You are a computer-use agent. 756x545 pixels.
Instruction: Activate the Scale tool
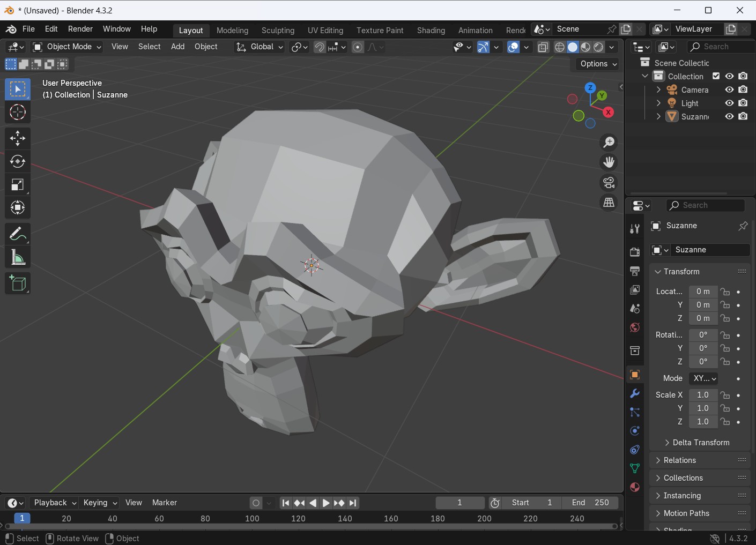pos(18,184)
